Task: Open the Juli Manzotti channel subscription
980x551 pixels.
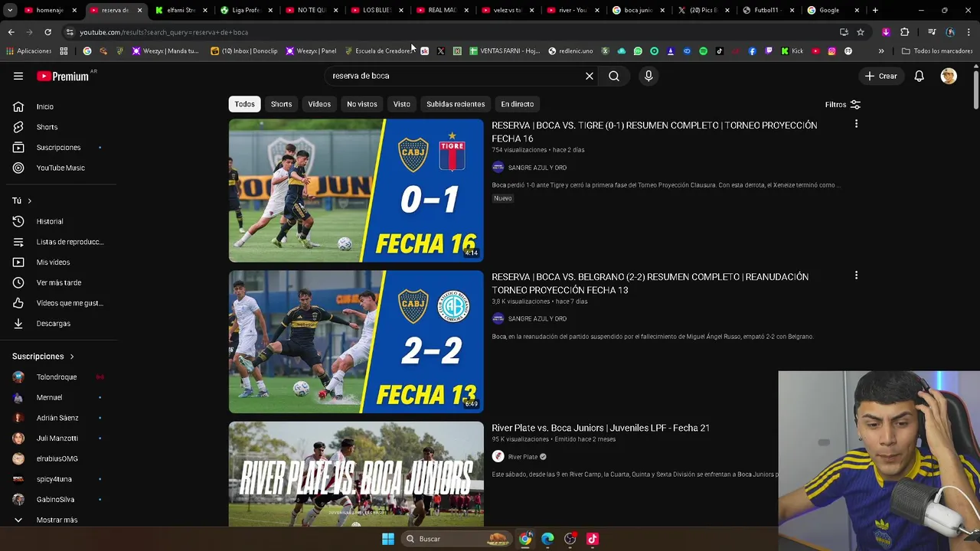Action: 58,438
